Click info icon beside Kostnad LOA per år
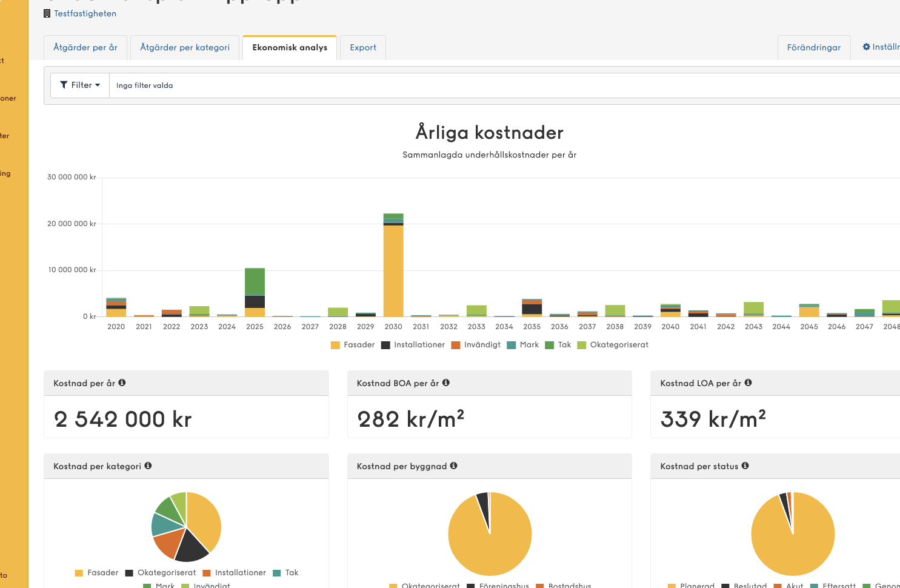Image resolution: width=900 pixels, height=588 pixels. click(x=748, y=383)
